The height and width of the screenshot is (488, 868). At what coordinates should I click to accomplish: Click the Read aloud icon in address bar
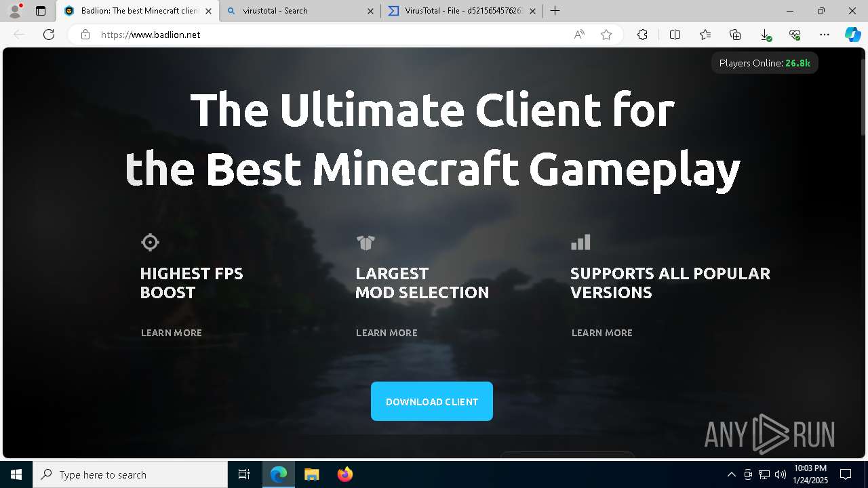(x=579, y=35)
